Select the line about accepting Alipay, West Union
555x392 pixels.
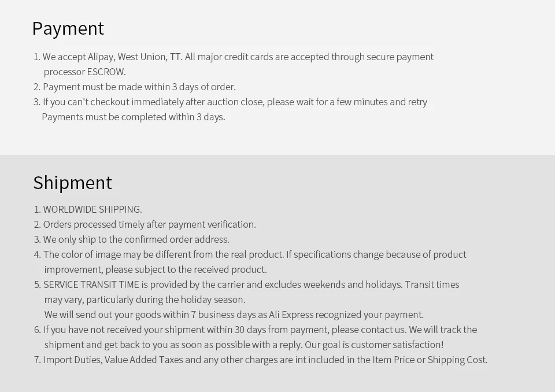233,57
